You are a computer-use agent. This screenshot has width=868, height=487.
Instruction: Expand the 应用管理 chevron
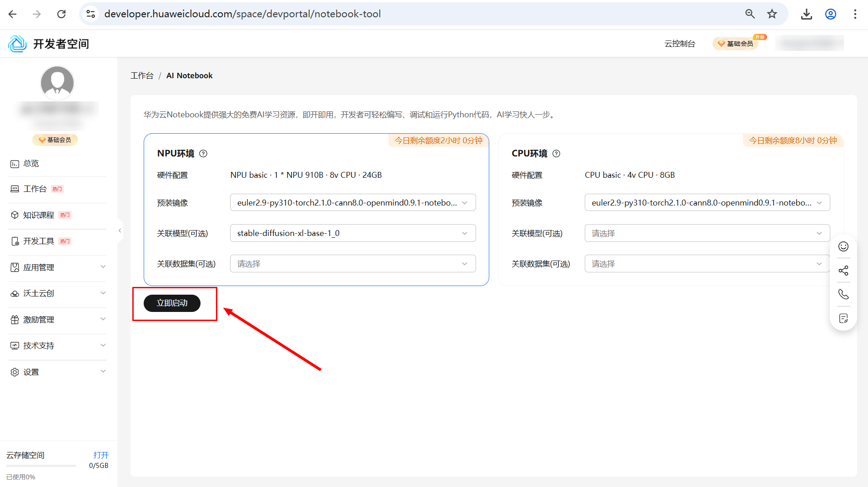(103, 267)
